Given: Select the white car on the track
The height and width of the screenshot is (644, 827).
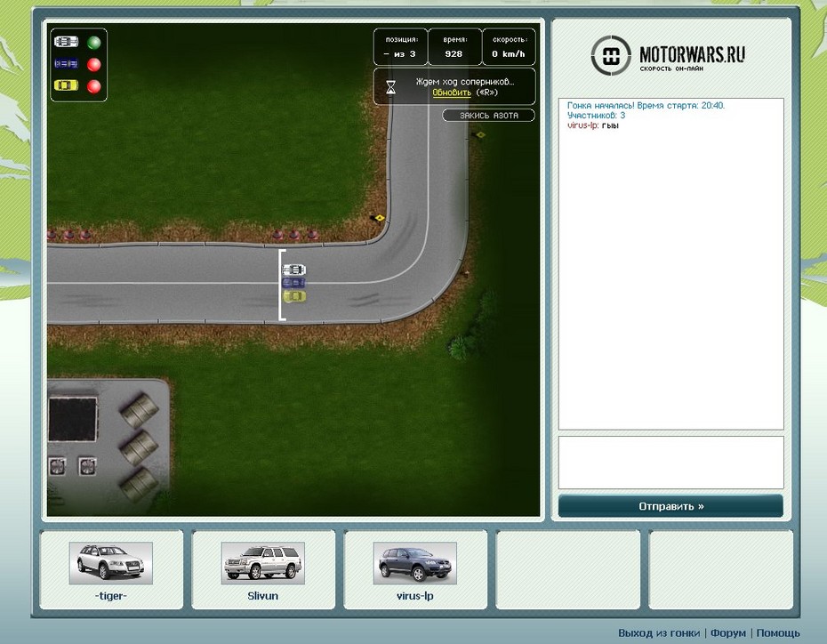Looking at the screenshot, I should [x=293, y=270].
